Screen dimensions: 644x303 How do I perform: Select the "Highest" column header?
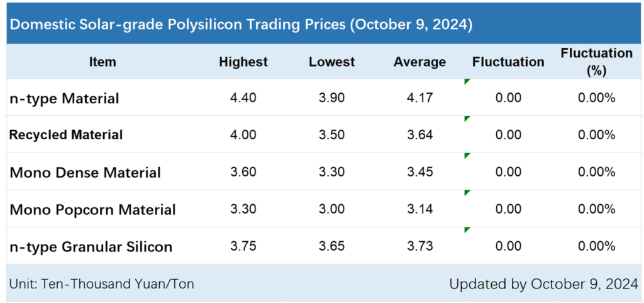[243, 62]
